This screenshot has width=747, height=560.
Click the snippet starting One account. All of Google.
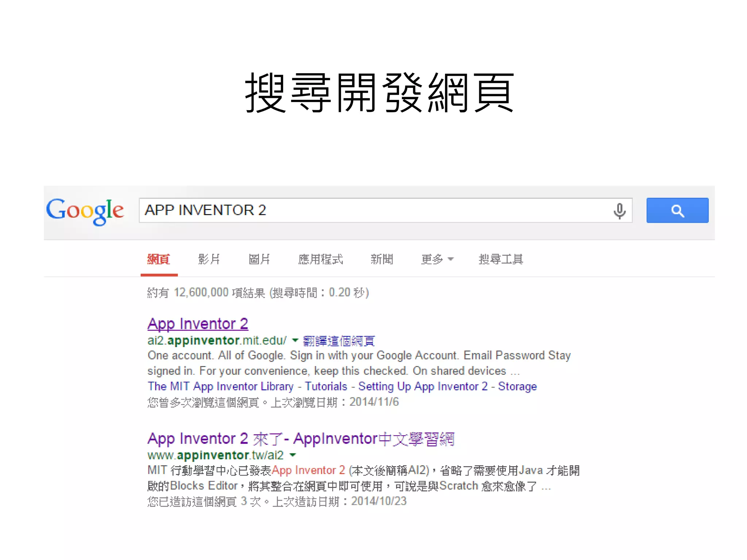point(359,363)
